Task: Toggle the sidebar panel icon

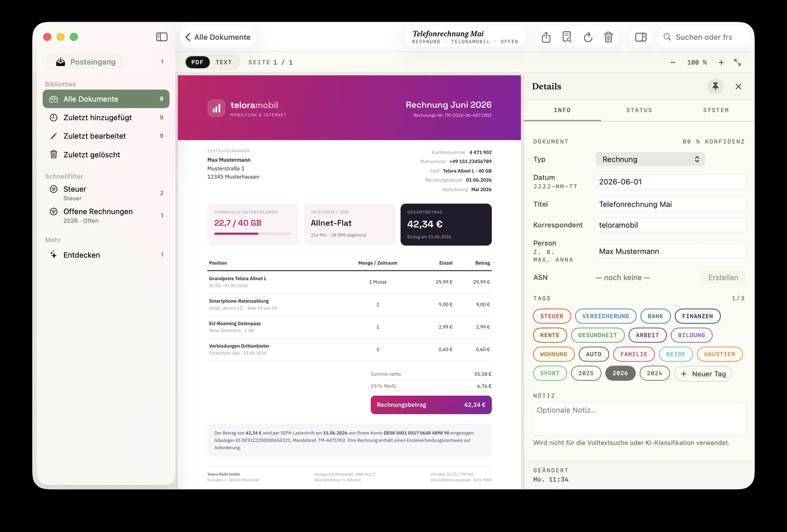Action: [x=162, y=37]
